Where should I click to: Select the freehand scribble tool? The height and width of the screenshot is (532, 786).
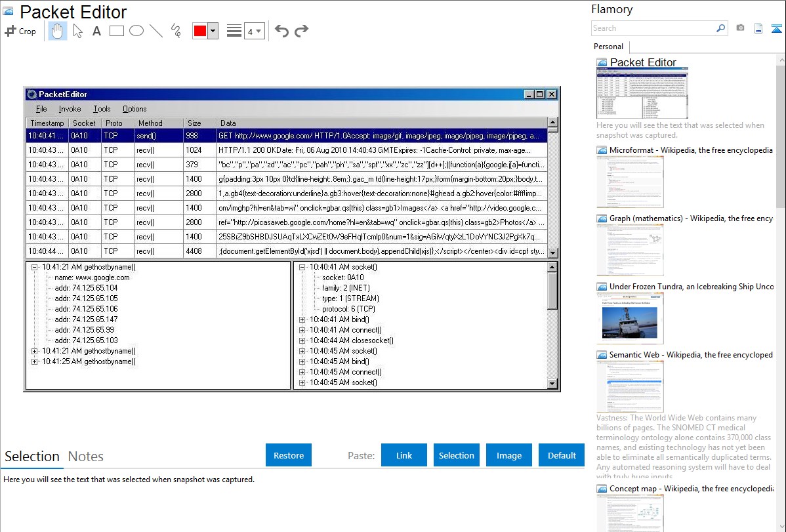(x=175, y=31)
